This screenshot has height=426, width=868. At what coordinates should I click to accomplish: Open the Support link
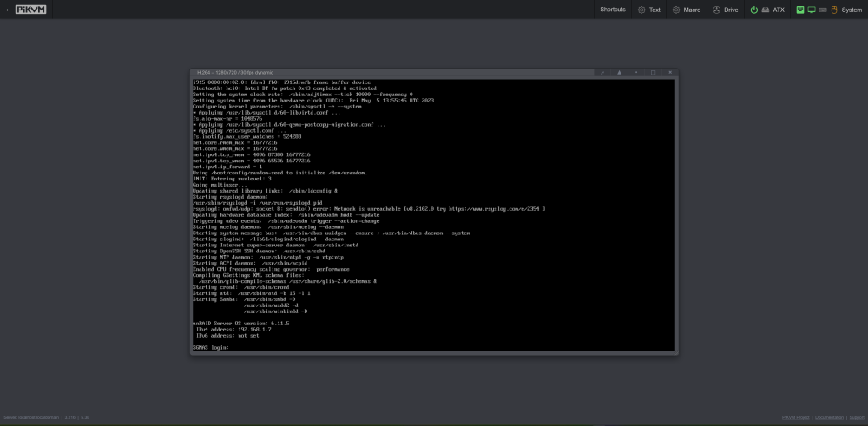pos(857,417)
